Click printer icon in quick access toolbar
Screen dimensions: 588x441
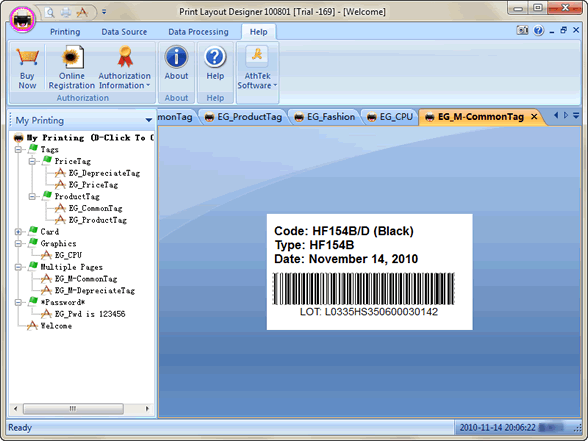click(x=66, y=12)
